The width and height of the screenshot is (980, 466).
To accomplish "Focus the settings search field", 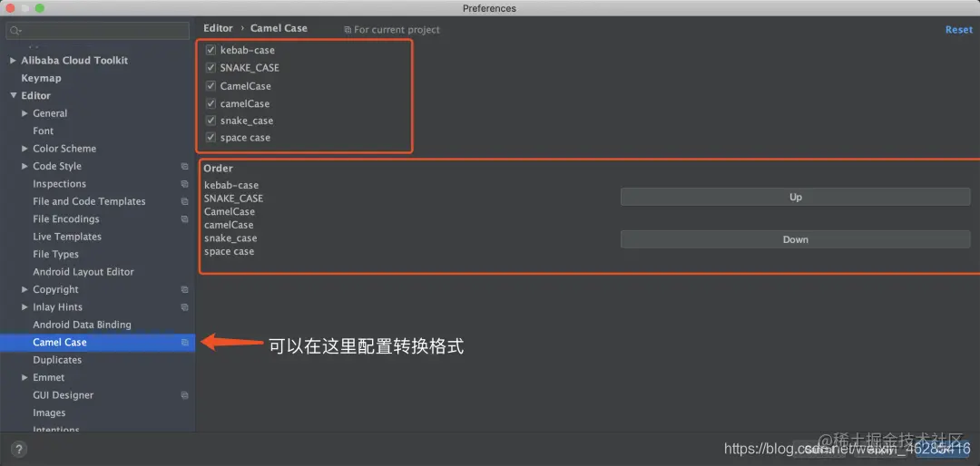I will click(x=97, y=31).
